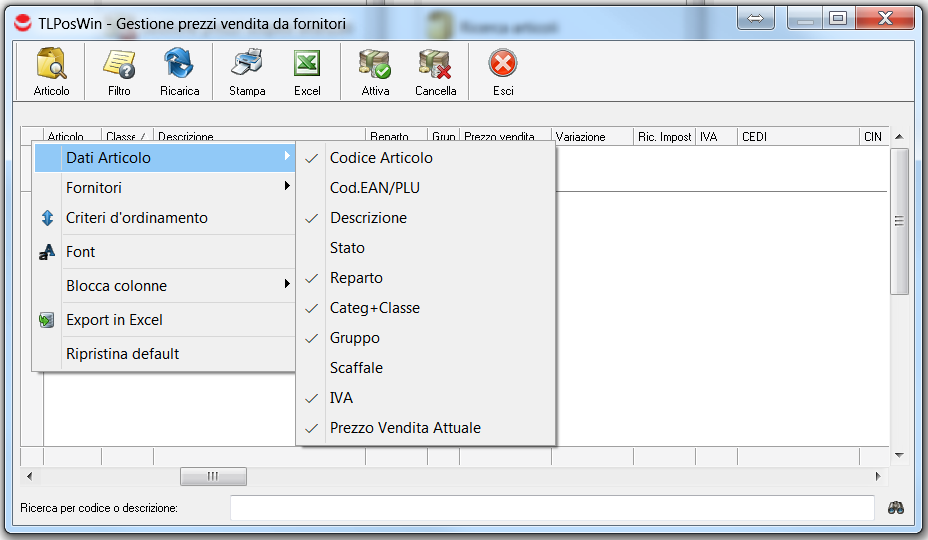
Task: Click the IVA column header
Action: pos(716,137)
